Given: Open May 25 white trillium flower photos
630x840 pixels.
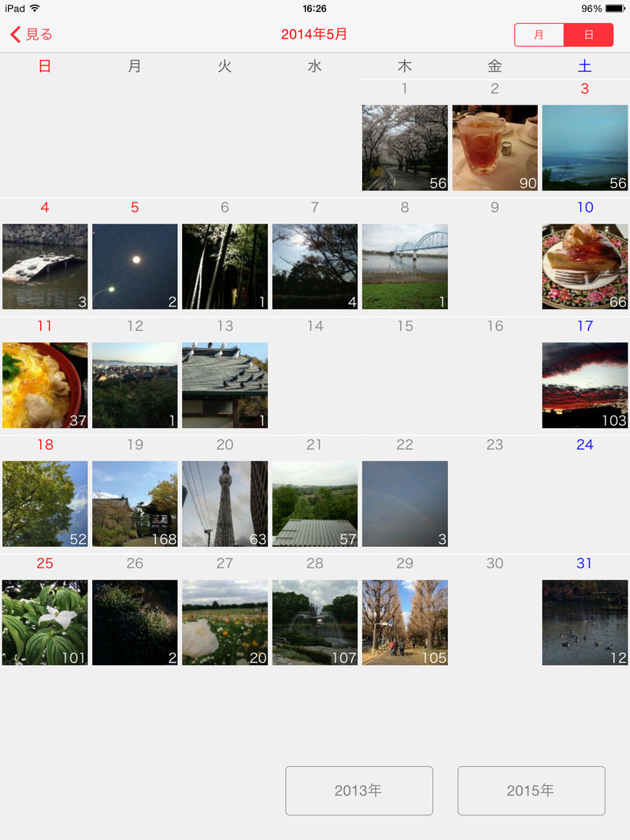Looking at the screenshot, I should click(x=45, y=623).
